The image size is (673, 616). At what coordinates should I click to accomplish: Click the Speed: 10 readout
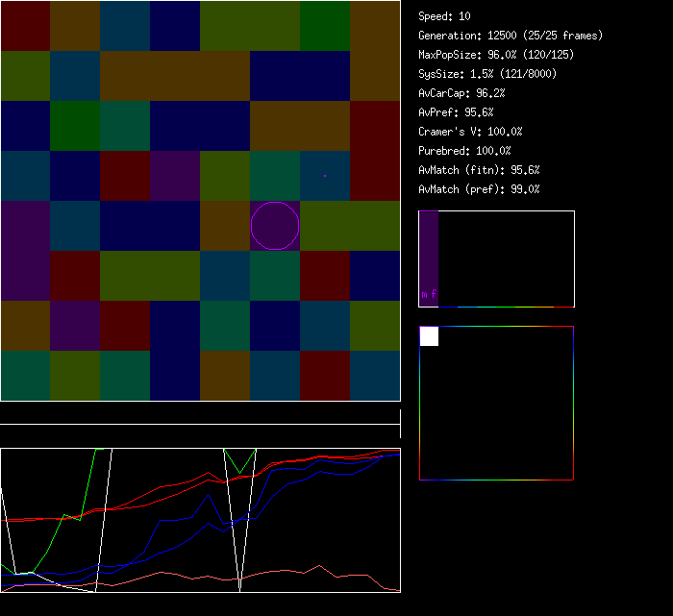click(x=444, y=16)
